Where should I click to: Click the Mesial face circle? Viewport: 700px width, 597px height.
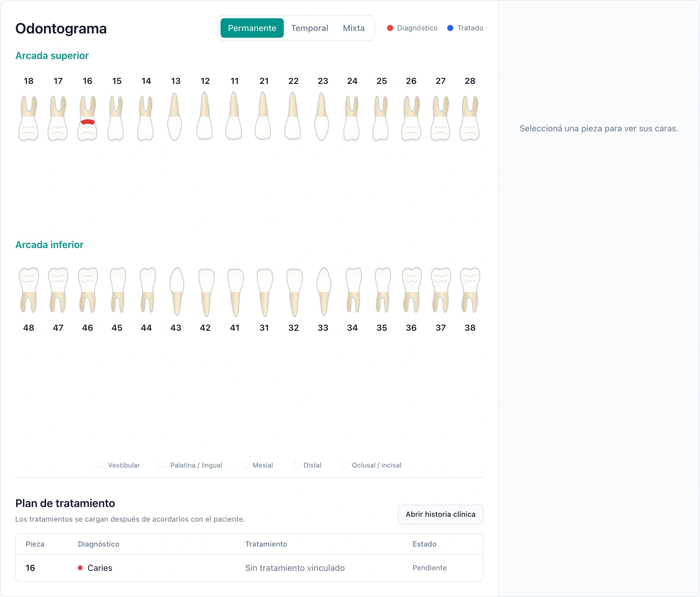click(245, 465)
